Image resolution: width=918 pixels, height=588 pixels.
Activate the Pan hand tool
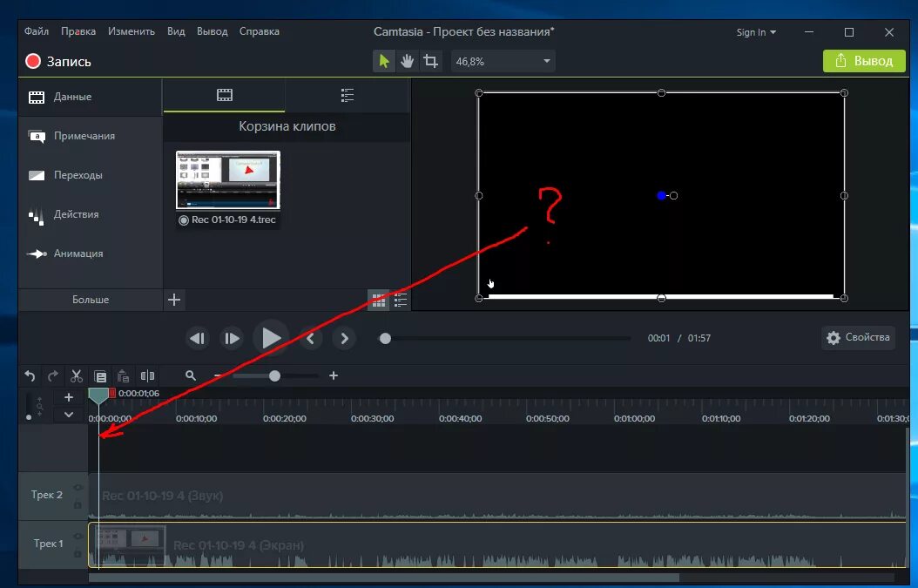408,61
